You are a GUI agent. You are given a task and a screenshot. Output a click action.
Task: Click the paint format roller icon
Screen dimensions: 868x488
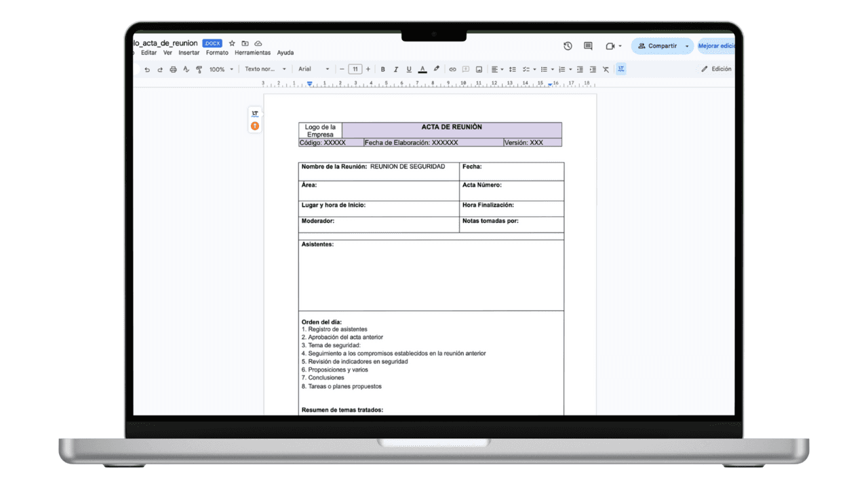point(199,69)
